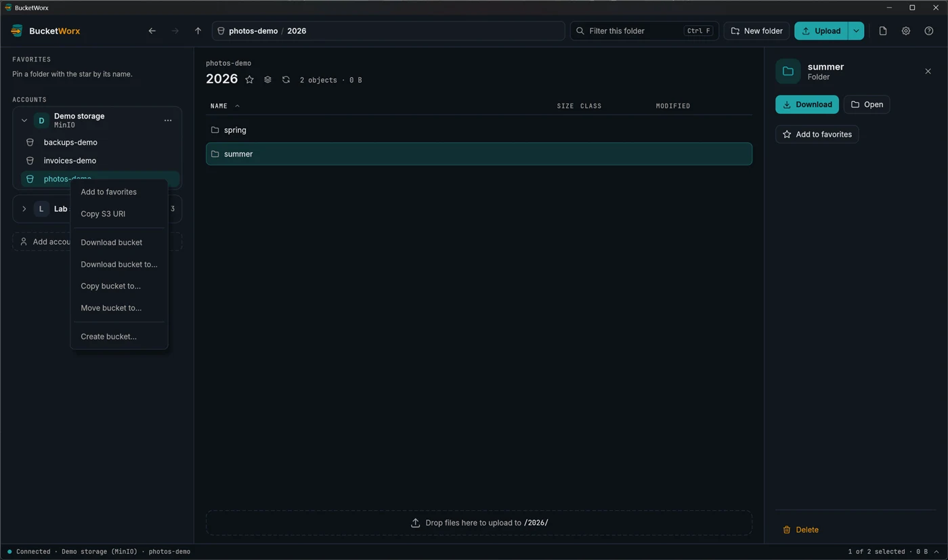948x560 pixels.
Task: Click the drop zone for uploading to /2026/
Action: [479, 523]
